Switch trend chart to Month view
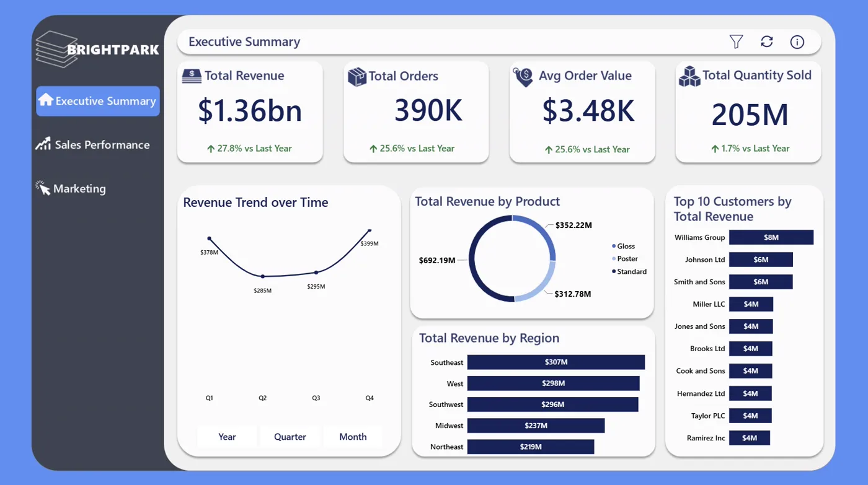868x485 pixels. tap(353, 437)
